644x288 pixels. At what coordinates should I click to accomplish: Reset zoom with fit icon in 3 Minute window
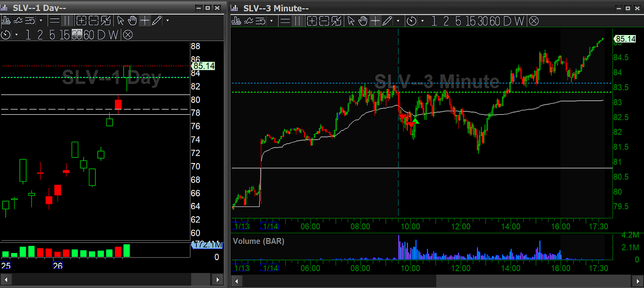(x=336, y=20)
